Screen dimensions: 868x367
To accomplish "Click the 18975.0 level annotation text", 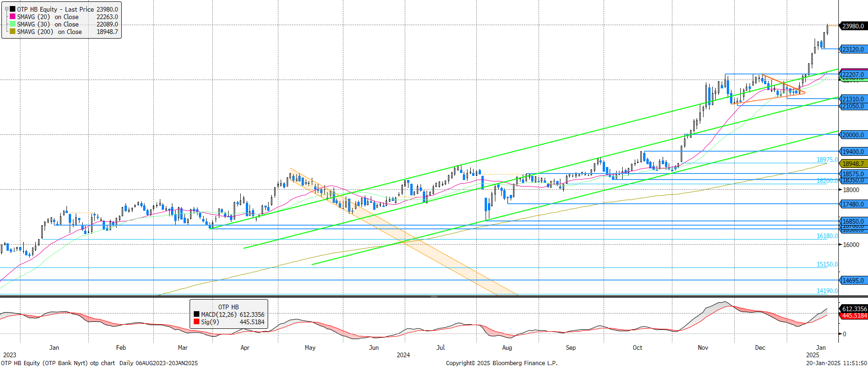I will coord(827,160).
